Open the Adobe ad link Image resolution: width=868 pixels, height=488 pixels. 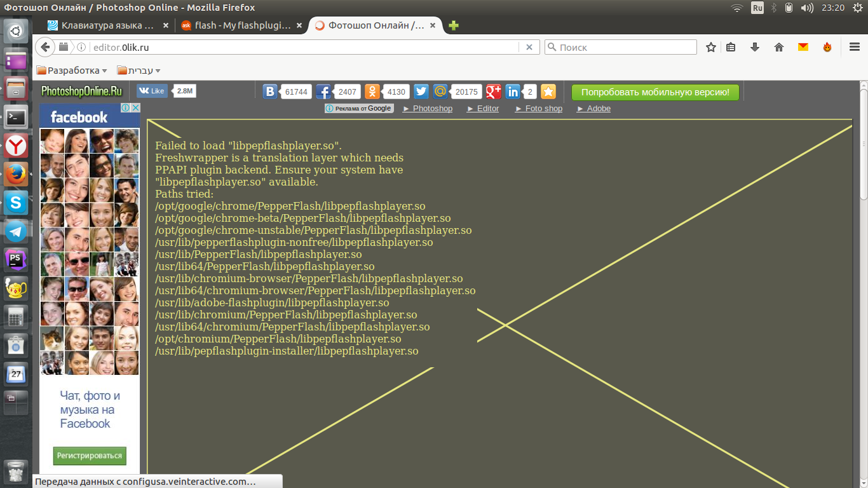pyautogui.click(x=593, y=109)
